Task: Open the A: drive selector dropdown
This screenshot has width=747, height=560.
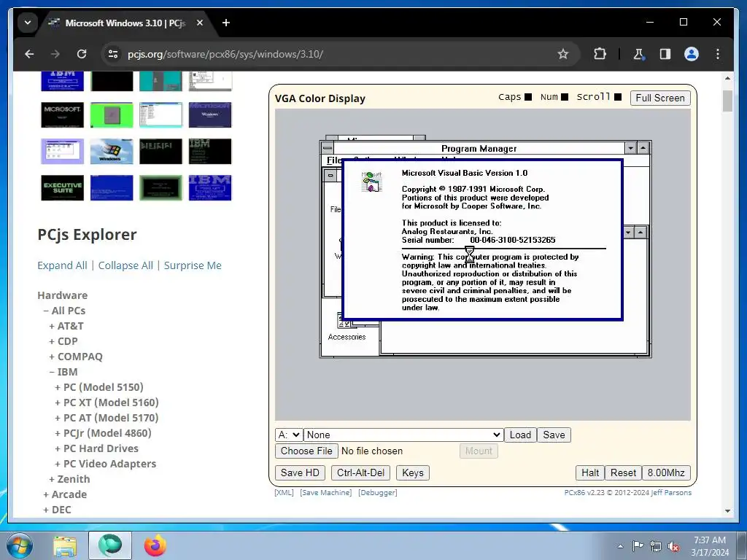Action: pyautogui.click(x=289, y=435)
